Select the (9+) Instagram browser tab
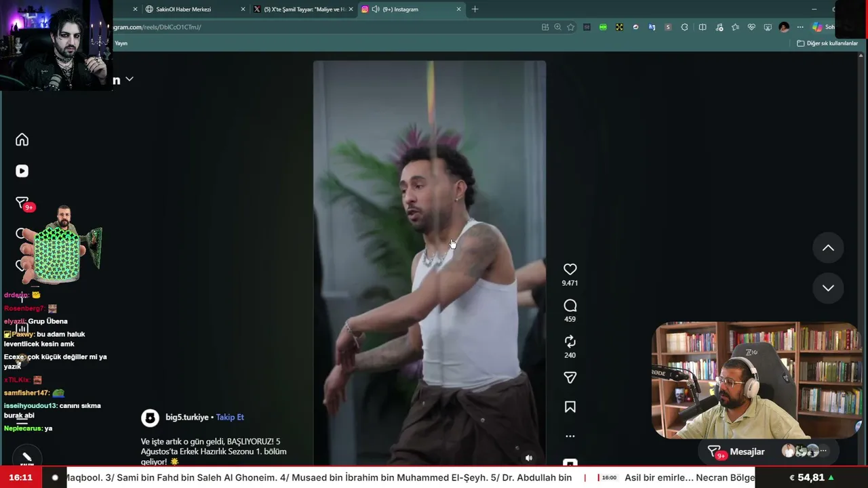The height and width of the screenshot is (488, 868). [x=410, y=9]
